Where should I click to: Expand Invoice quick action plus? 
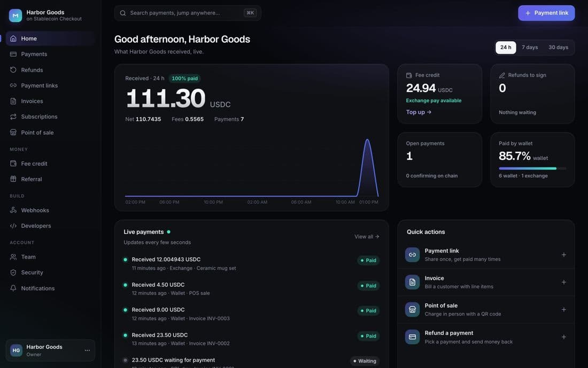[563, 282]
